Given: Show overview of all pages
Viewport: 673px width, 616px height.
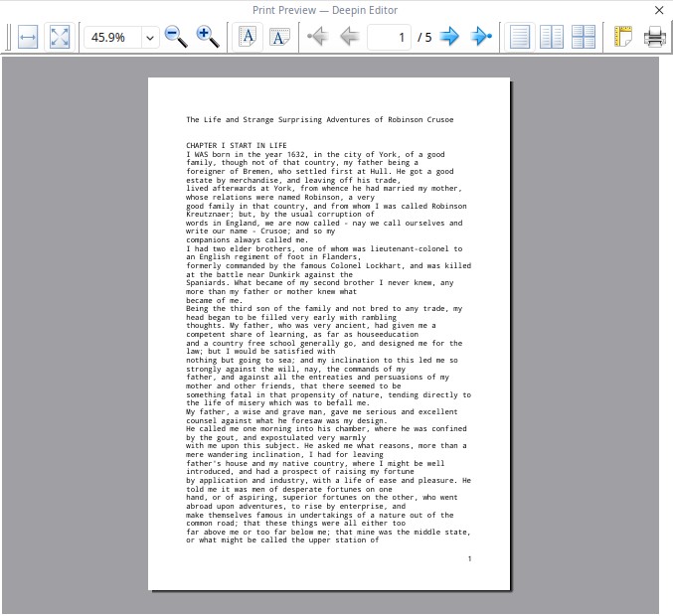Looking at the screenshot, I should 584,37.
